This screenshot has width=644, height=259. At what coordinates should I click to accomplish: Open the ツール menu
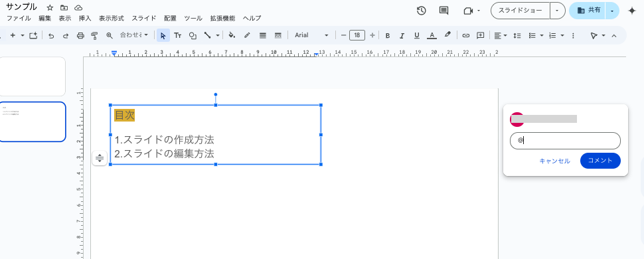[x=193, y=18]
